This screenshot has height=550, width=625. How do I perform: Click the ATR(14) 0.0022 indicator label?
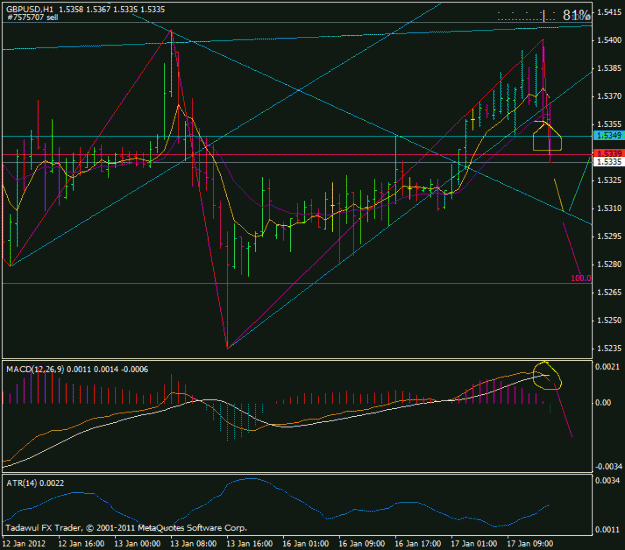(35, 483)
